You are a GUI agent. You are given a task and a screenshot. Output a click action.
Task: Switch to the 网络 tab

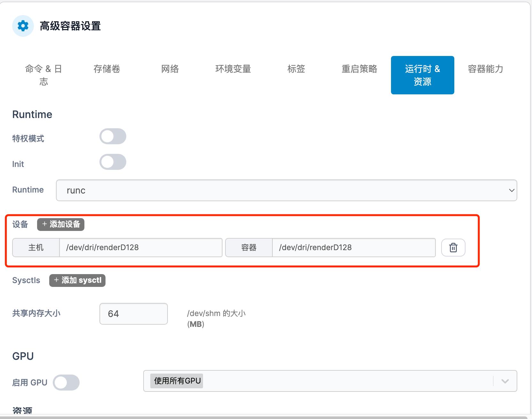170,69
